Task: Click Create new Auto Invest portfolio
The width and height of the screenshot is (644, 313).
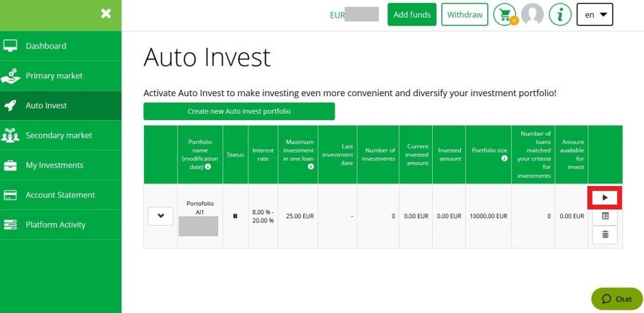Action: (239, 111)
